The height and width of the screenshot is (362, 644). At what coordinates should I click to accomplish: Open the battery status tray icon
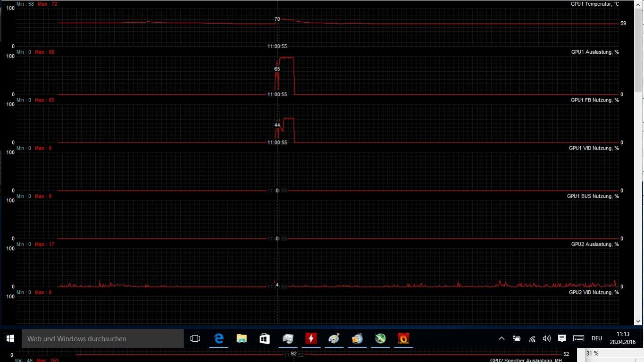517,338
